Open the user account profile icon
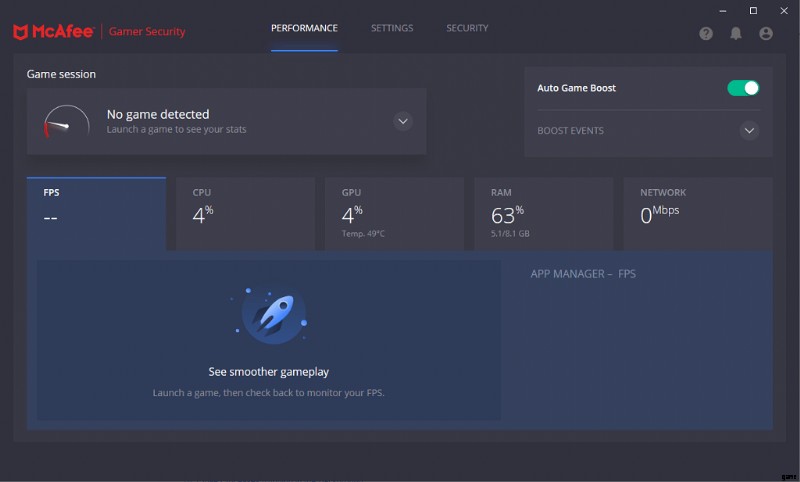 coord(766,33)
